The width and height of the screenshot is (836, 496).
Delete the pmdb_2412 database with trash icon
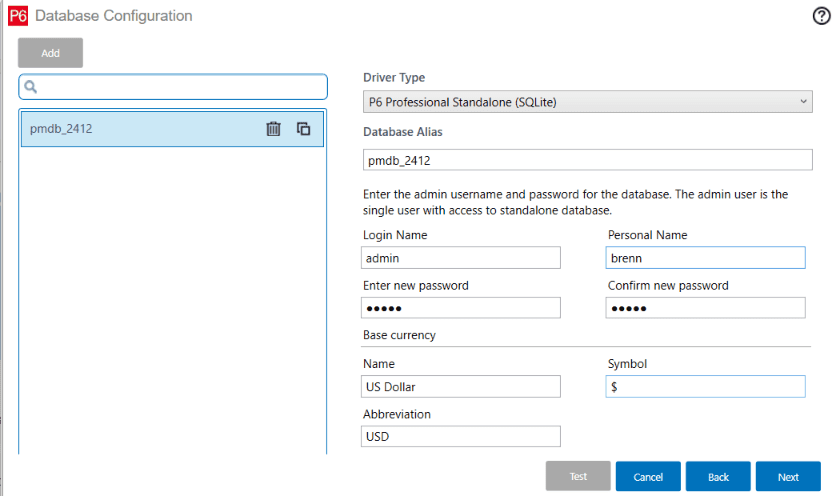tap(273, 129)
